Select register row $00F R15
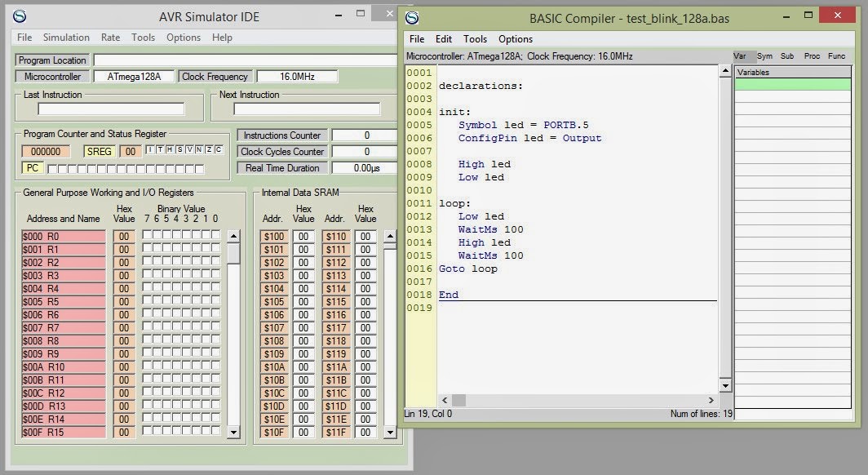Image resolution: width=868 pixels, height=475 pixels. click(64, 433)
